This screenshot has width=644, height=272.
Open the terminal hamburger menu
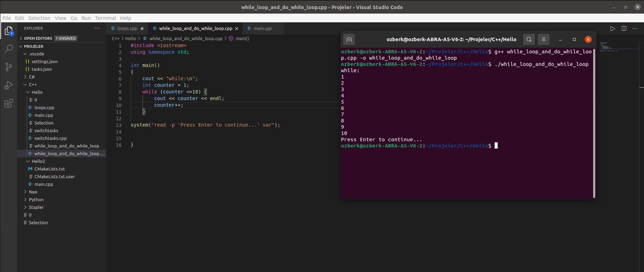[544, 39]
